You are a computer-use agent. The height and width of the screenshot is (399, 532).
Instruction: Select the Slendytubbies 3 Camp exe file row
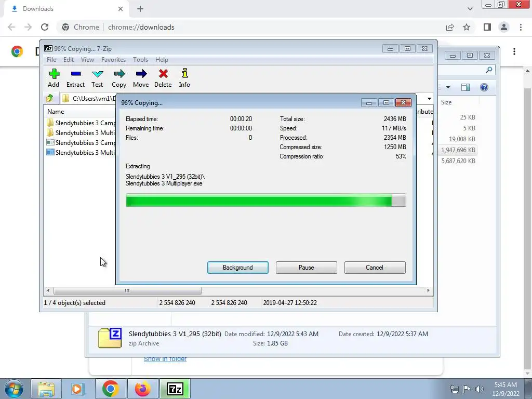[x=81, y=142]
